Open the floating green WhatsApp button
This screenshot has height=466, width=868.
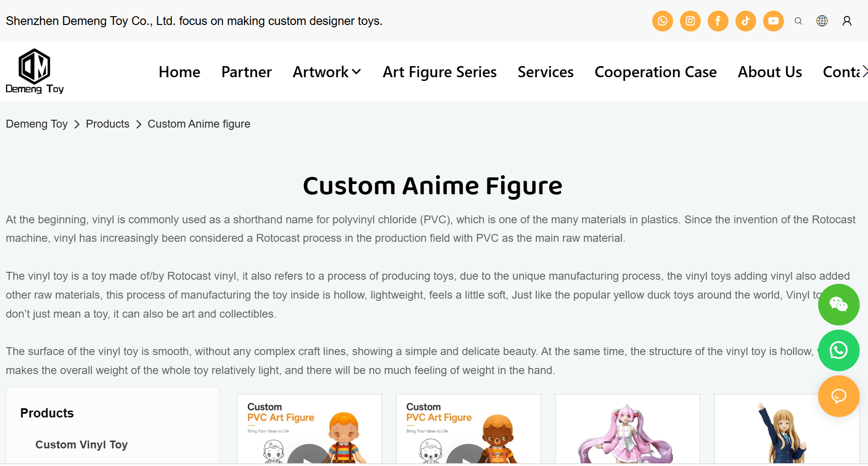tap(838, 350)
